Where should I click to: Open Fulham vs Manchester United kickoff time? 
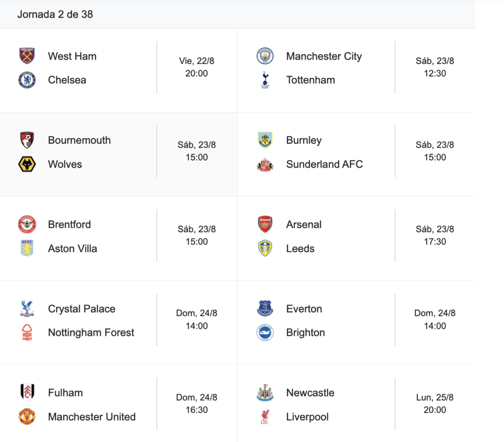coord(196,404)
